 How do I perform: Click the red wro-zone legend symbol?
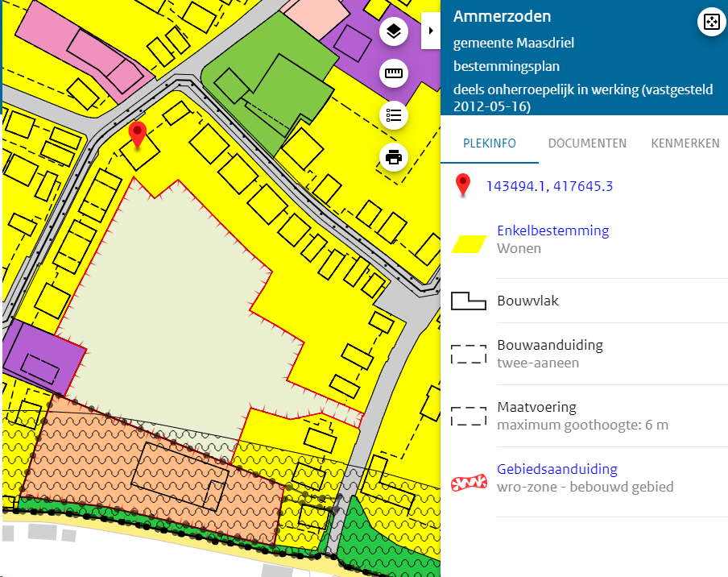pos(469,484)
